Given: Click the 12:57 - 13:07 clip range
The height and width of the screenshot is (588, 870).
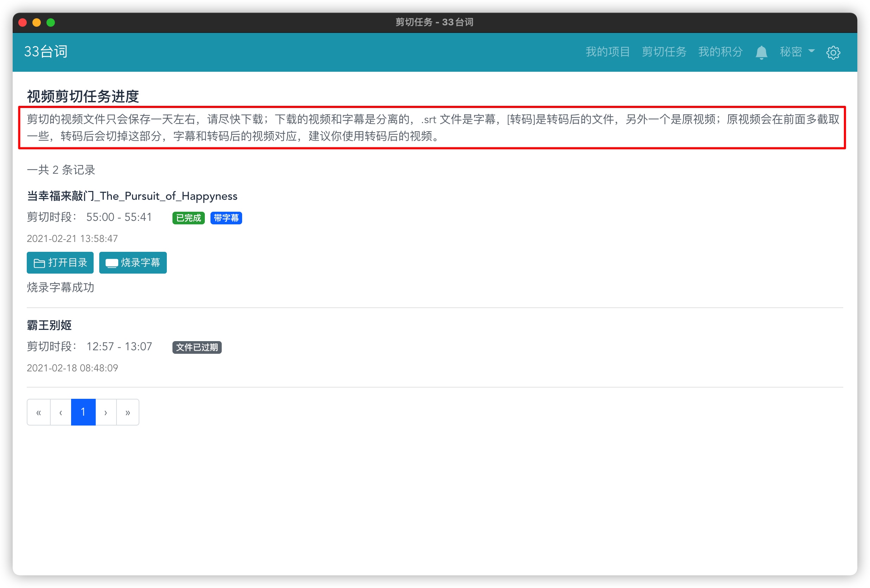Looking at the screenshot, I should [119, 347].
